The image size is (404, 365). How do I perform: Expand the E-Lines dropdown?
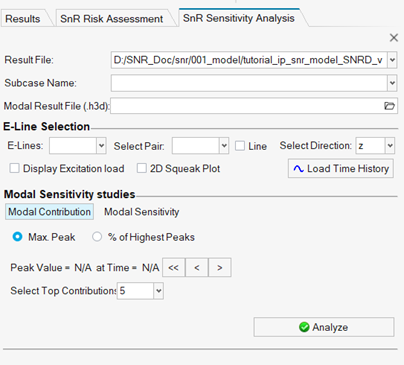click(x=101, y=146)
